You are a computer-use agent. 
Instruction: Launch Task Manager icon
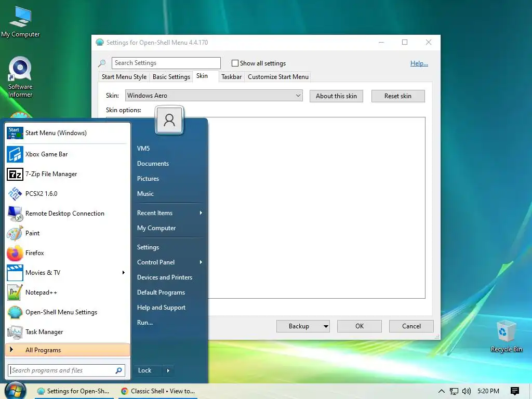click(x=15, y=332)
